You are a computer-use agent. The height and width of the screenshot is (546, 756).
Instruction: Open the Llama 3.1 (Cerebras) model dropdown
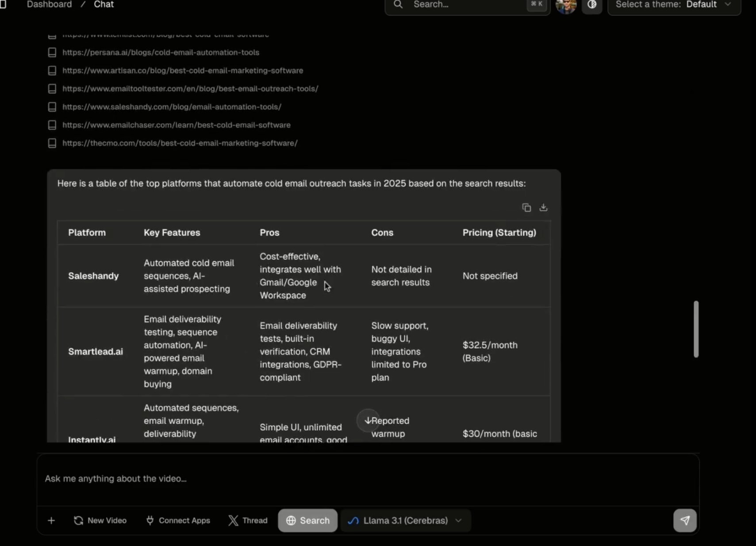pos(405,521)
